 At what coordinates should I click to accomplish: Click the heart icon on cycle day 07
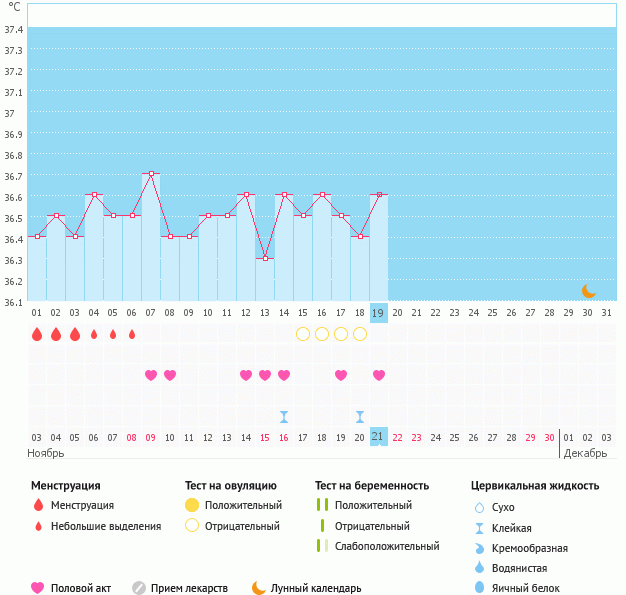151,375
